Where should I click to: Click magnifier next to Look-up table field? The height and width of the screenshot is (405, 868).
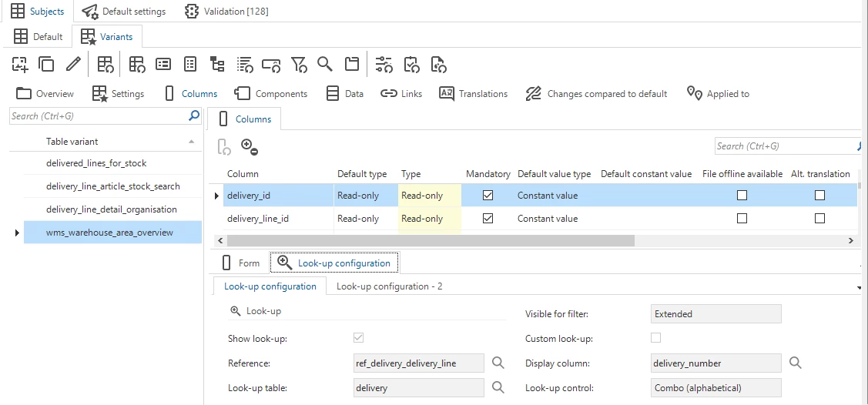click(x=498, y=387)
